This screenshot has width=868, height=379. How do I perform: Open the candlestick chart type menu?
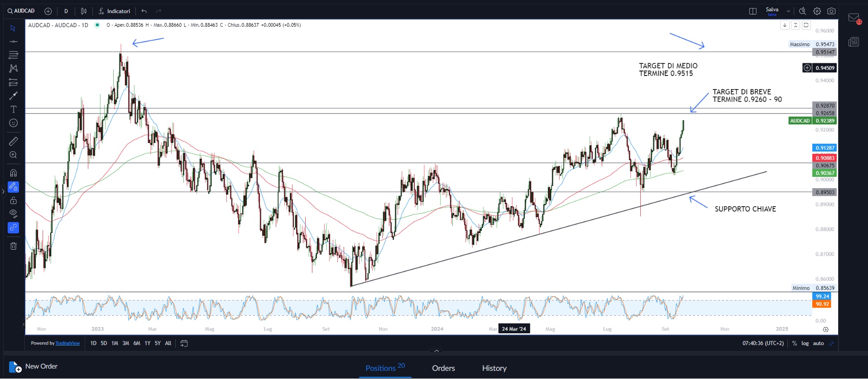[x=84, y=11]
